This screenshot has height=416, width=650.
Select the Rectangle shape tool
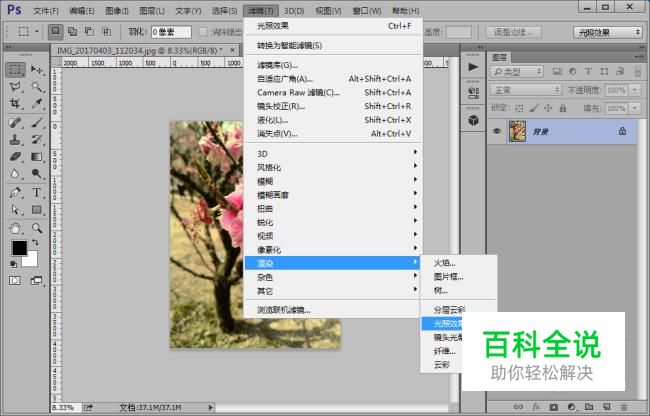tap(37, 210)
